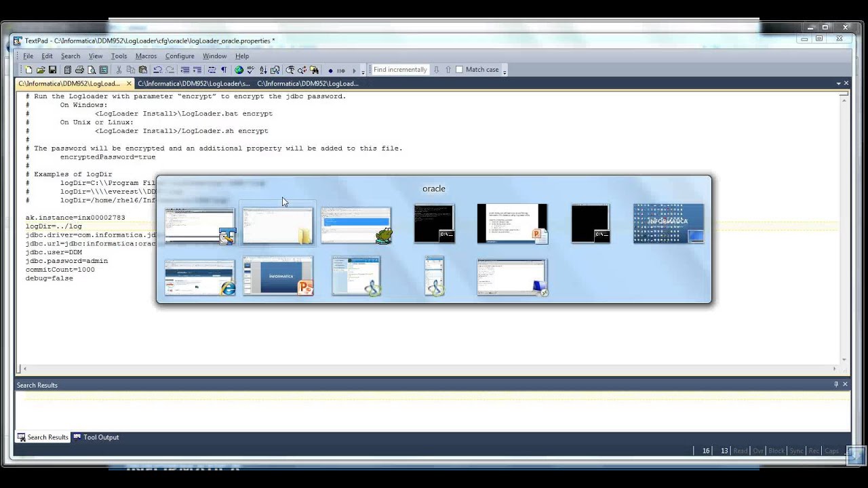Click the find next down arrow
The image size is (868, 488).
tap(436, 70)
